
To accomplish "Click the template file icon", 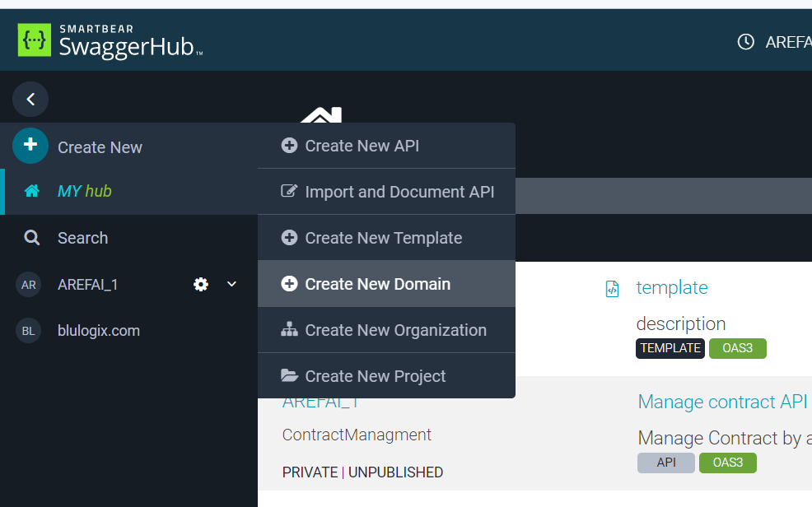I will (x=612, y=288).
